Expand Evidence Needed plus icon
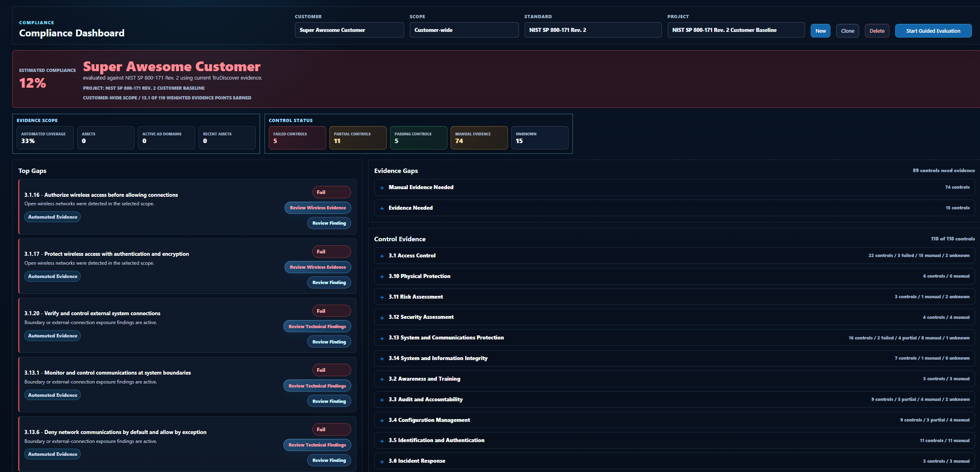Image resolution: width=980 pixels, height=472 pixels. (382, 208)
